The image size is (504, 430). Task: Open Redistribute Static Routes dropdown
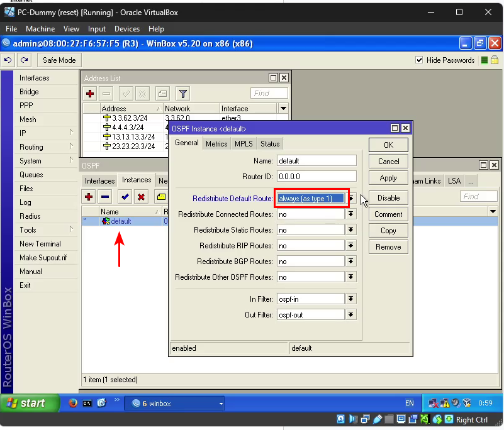(351, 230)
